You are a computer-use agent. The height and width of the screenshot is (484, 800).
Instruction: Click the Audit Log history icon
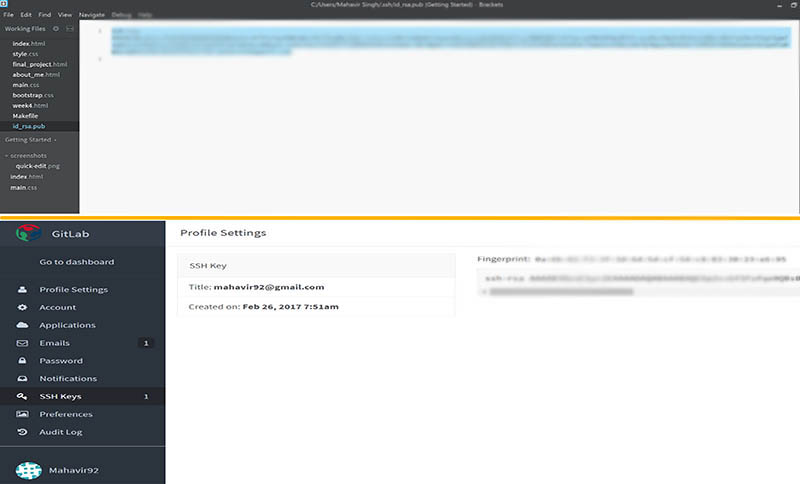click(x=22, y=432)
